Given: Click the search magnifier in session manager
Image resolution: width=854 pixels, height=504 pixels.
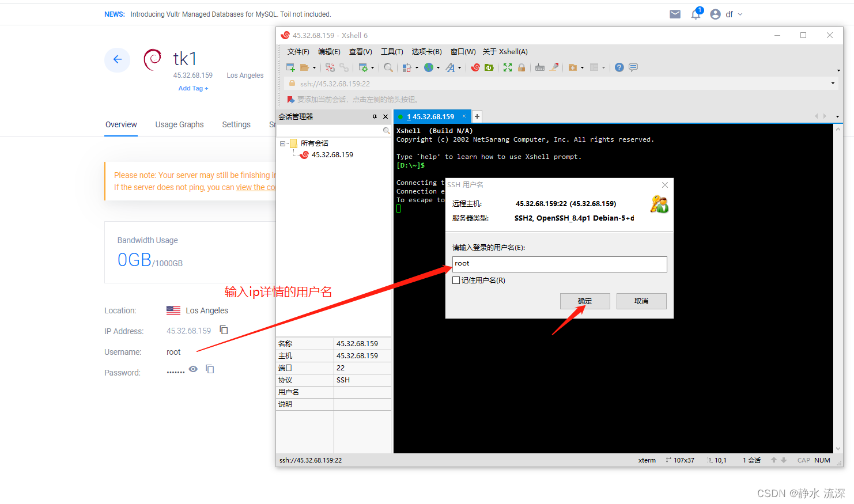Looking at the screenshot, I should point(386,131).
